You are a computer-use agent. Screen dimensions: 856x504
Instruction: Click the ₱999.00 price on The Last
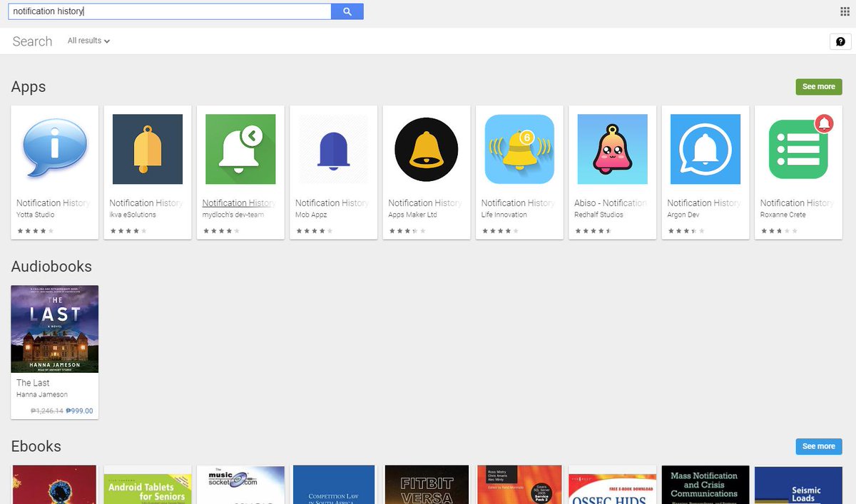(x=79, y=411)
